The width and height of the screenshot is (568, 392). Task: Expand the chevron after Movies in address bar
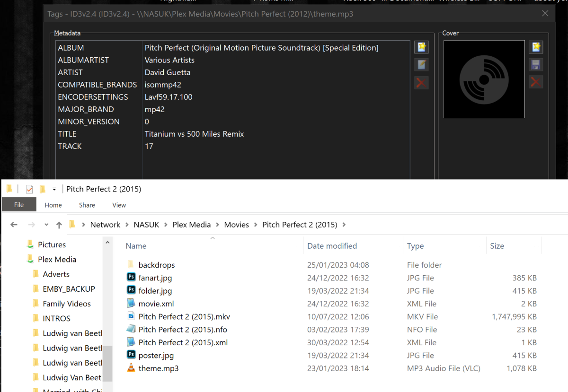[256, 225]
